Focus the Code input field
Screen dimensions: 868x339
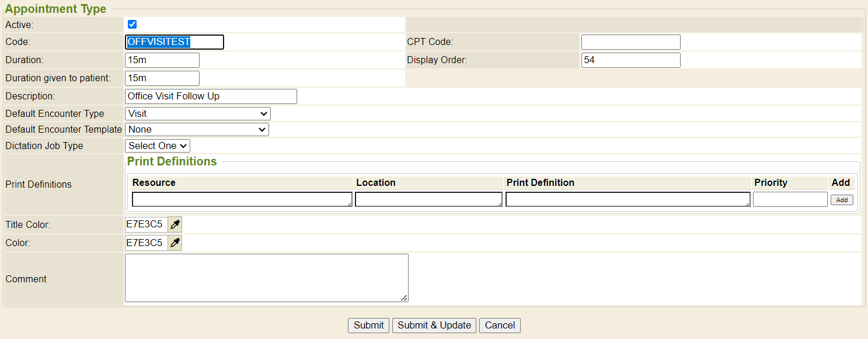(174, 42)
